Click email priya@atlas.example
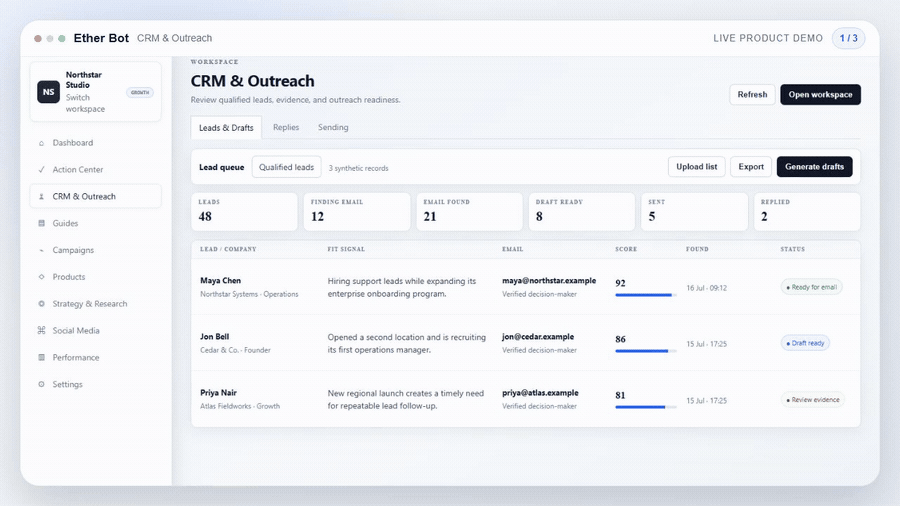Viewport: 900px width, 506px height. [x=541, y=393]
